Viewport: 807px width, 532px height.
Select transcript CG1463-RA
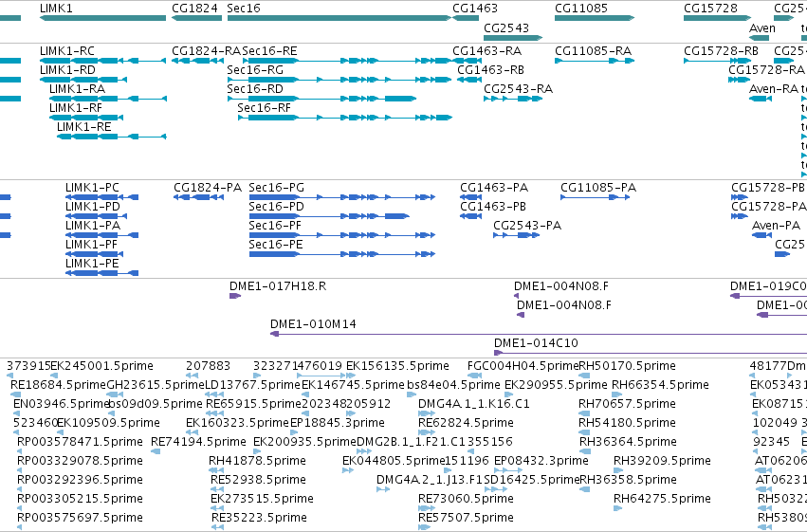(x=486, y=51)
